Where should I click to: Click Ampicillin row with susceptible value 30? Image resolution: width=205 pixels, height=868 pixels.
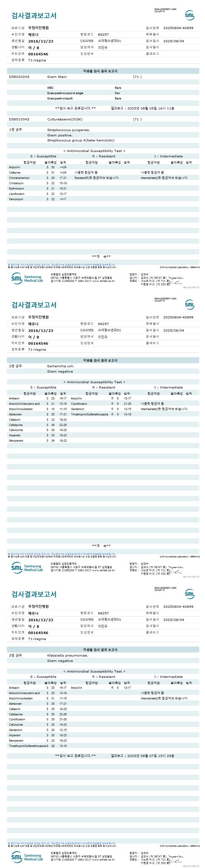(x=38, y=167)
